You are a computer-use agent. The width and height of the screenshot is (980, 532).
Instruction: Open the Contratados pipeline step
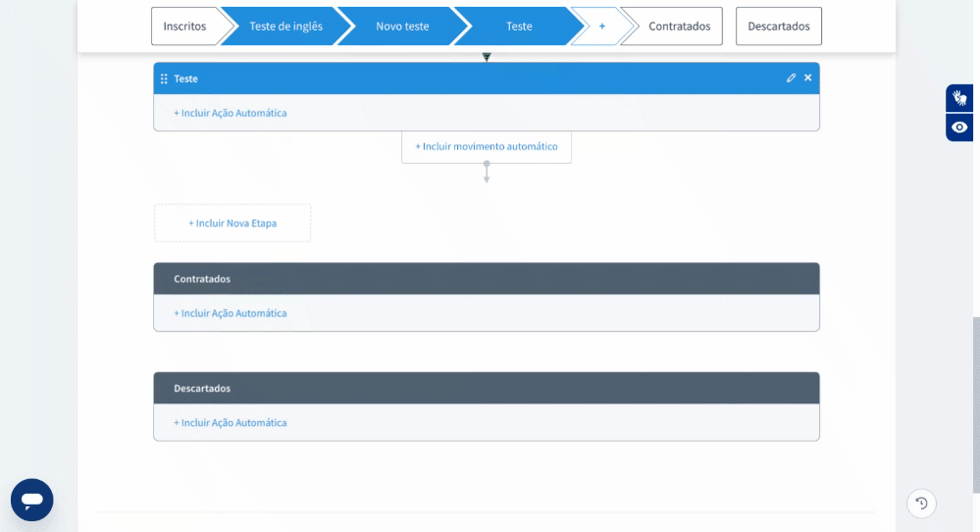coord(679,27)
